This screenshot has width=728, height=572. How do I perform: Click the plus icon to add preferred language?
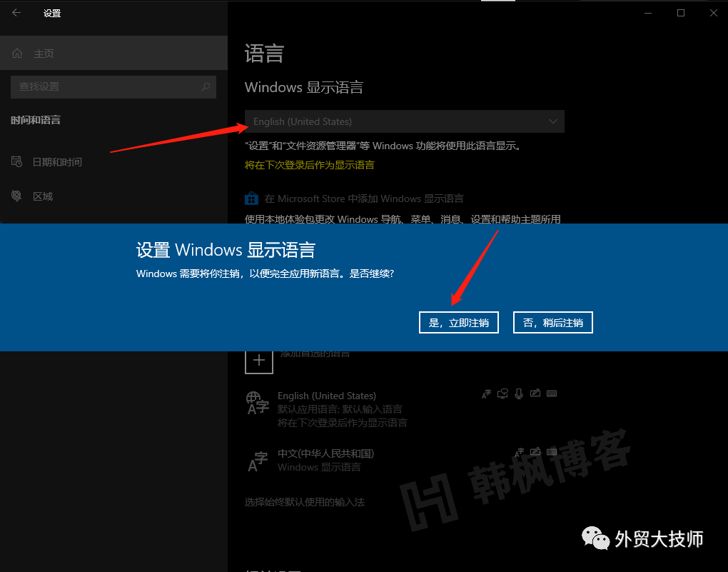(x=258, y=361)
